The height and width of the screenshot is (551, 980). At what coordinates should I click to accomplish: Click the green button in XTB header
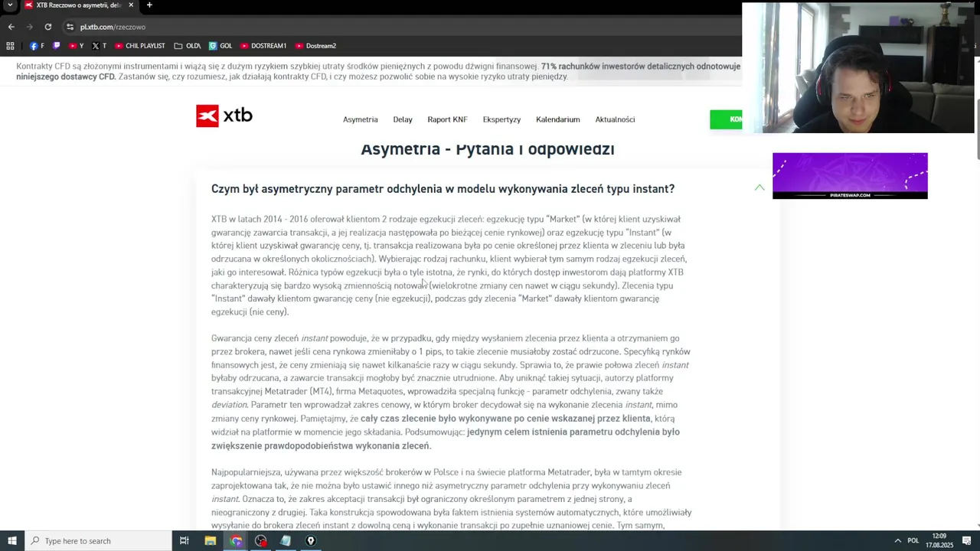726,119
